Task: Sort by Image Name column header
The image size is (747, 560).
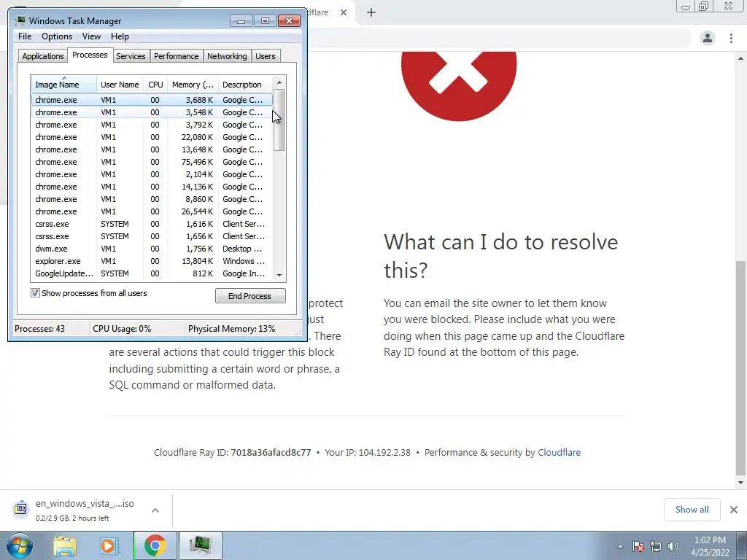Action: tap(64, 85)
